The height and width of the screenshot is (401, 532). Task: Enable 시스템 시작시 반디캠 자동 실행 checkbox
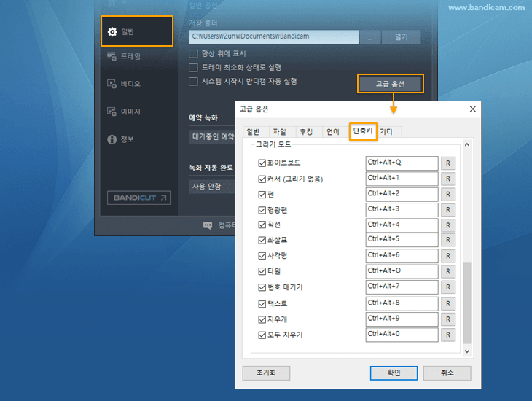(x=193, y=82)
